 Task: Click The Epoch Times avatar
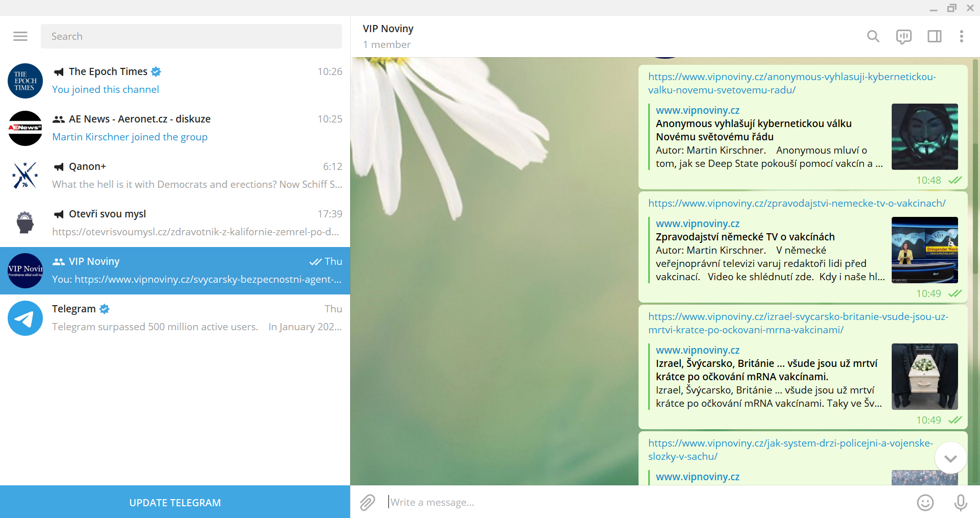(25, 81)
